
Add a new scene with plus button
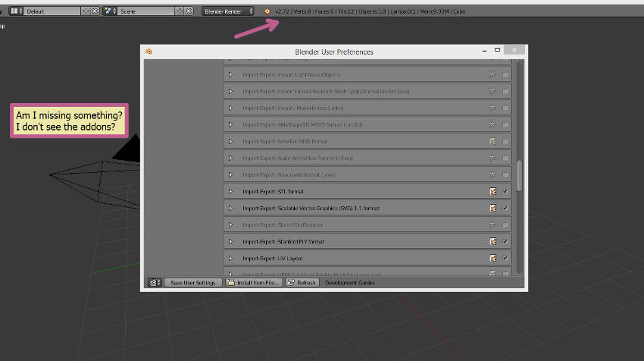[180, 11]
